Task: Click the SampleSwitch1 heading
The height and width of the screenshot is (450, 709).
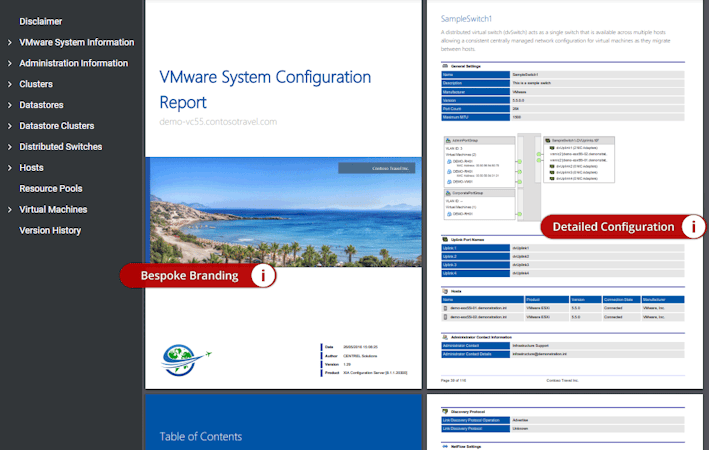Action: pos(466,19)
